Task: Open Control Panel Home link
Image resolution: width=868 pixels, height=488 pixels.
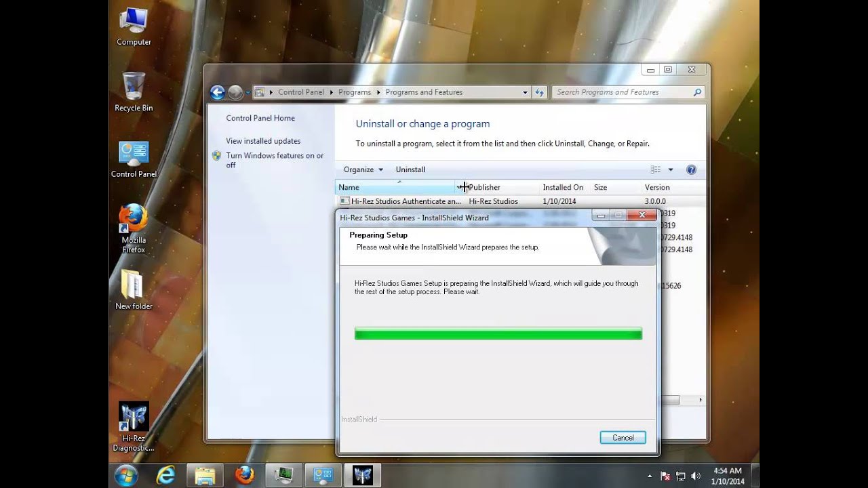Action: click(260, 118)
